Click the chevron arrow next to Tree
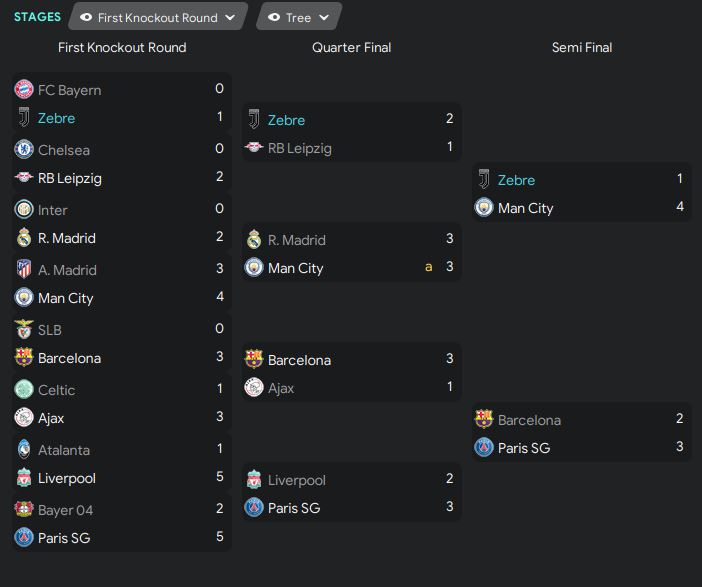The image size is (702, 587). coord(324,18)
